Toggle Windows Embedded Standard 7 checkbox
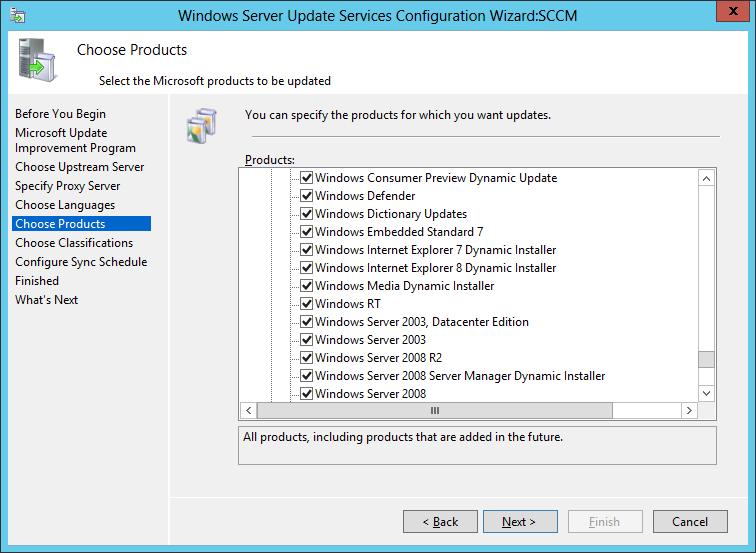756x553 pixels. tap(307, 232)
